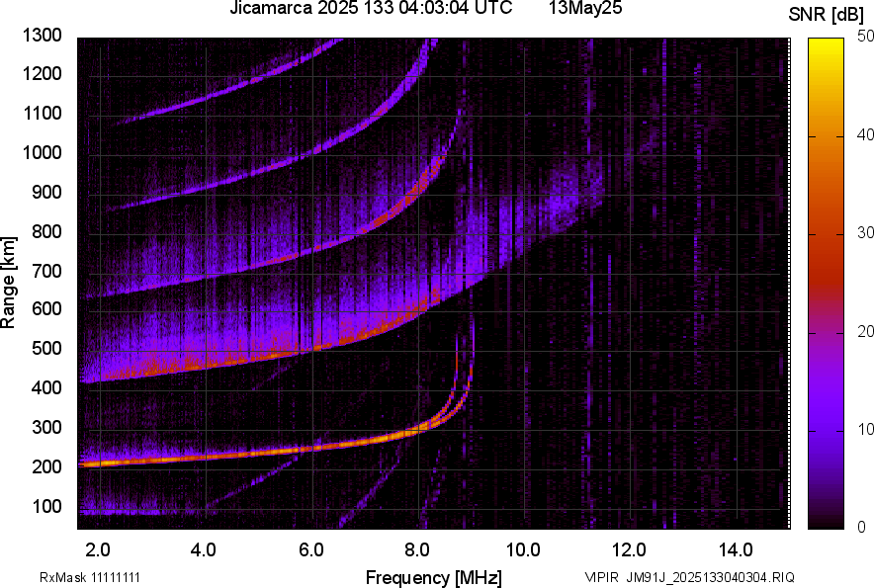Click the range tick label '600'
The height and width of the screenshot is (588, 874).
pyautogui.click(x=46, y=309)
